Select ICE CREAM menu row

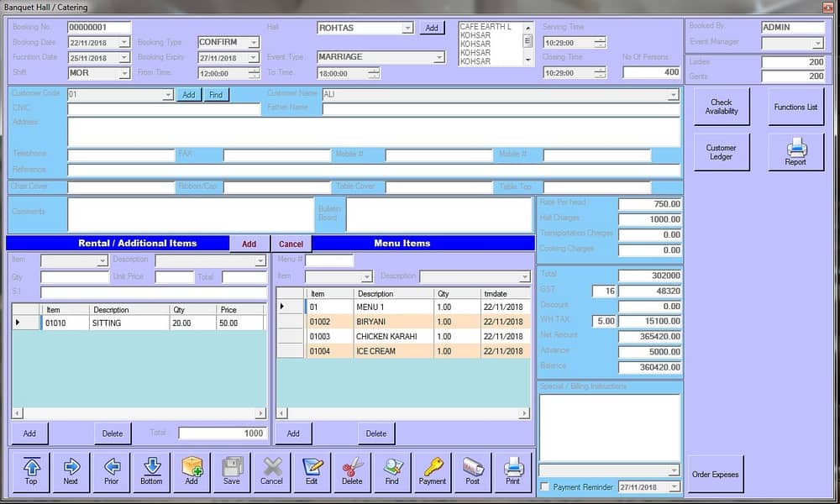404,351
